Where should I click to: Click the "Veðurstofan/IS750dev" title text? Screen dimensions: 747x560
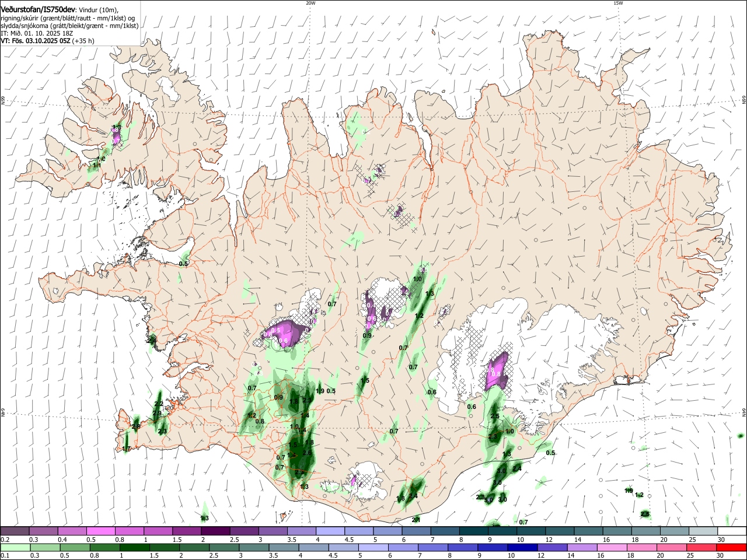click(x=39, y=10)
